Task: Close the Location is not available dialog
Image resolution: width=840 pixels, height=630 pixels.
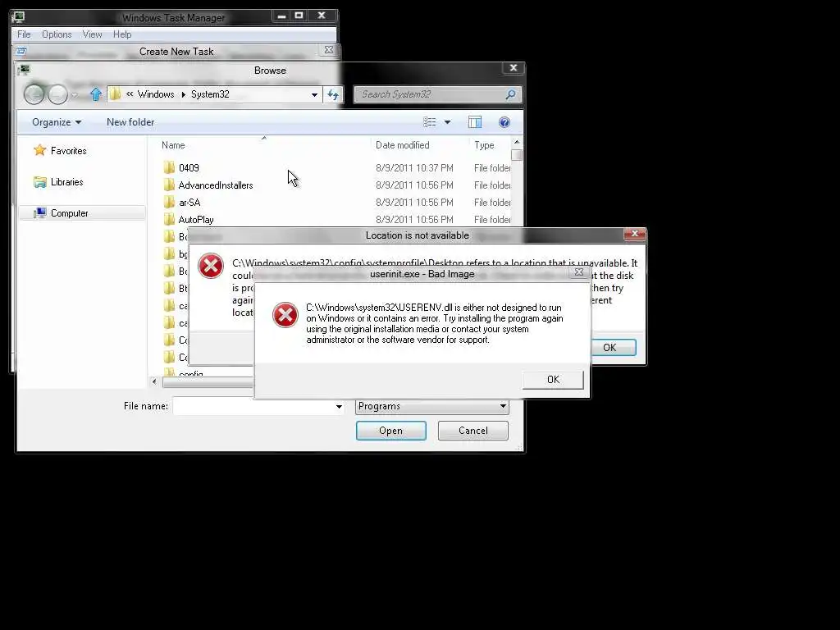Action: point(635,234)
